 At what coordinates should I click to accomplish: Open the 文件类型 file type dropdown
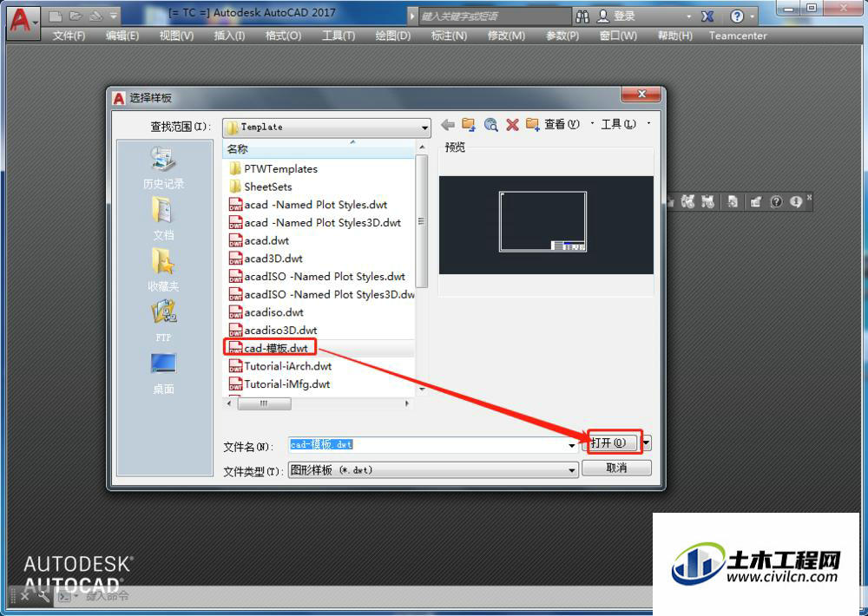[x=433, y=470]
